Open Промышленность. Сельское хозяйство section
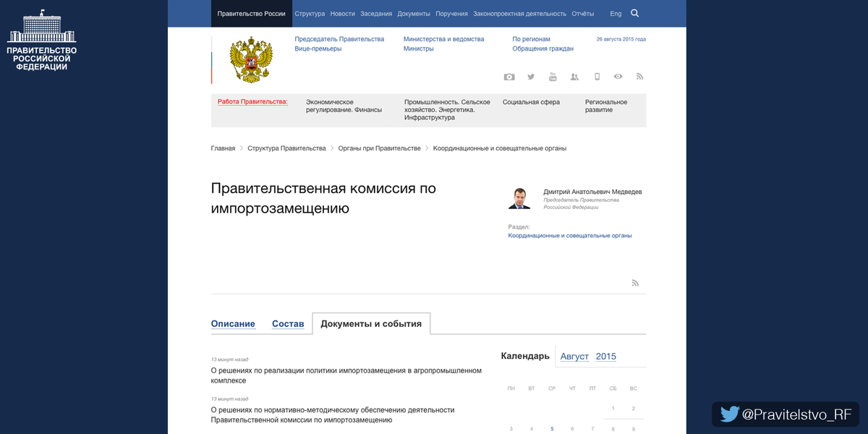868x434 pixels. 447,110
